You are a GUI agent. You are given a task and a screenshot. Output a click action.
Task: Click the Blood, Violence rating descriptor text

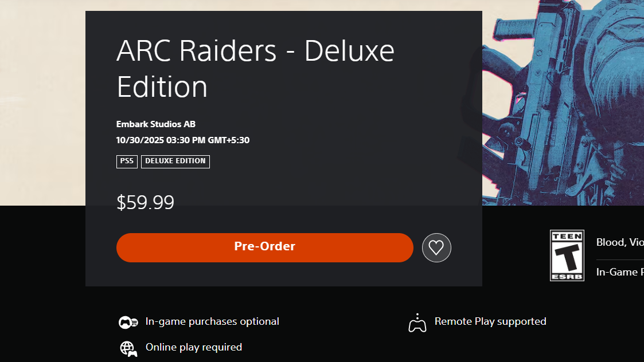(619, 242)
